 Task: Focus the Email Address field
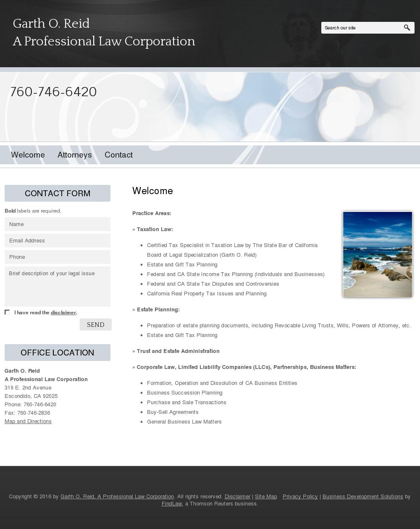(58, 240)
